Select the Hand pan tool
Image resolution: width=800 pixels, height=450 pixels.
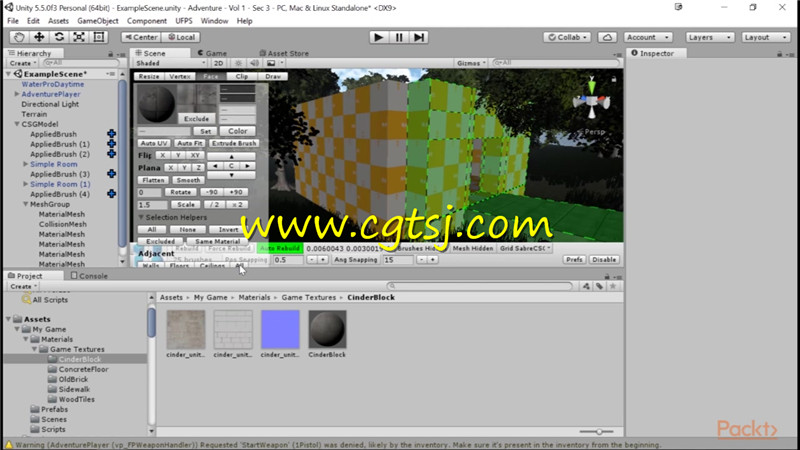coord(19,37)
